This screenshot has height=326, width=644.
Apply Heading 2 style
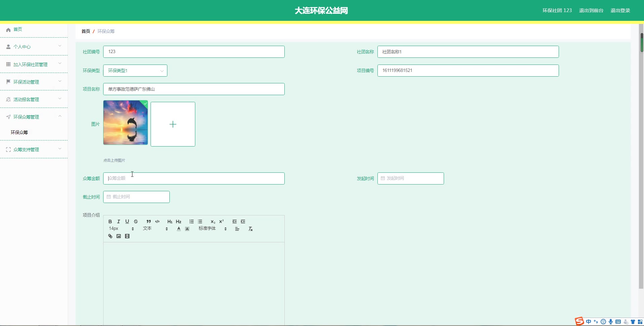tap(178, 221)
